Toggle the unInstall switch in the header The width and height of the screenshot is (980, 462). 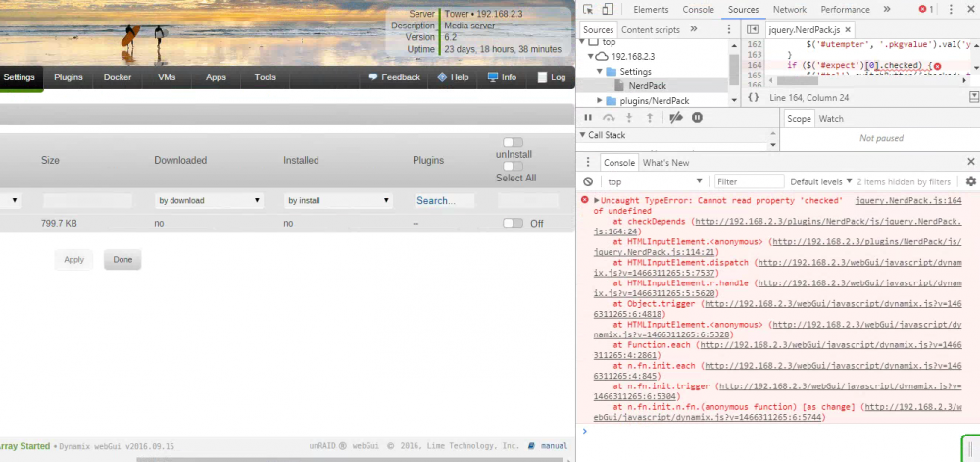pos(514,142)
